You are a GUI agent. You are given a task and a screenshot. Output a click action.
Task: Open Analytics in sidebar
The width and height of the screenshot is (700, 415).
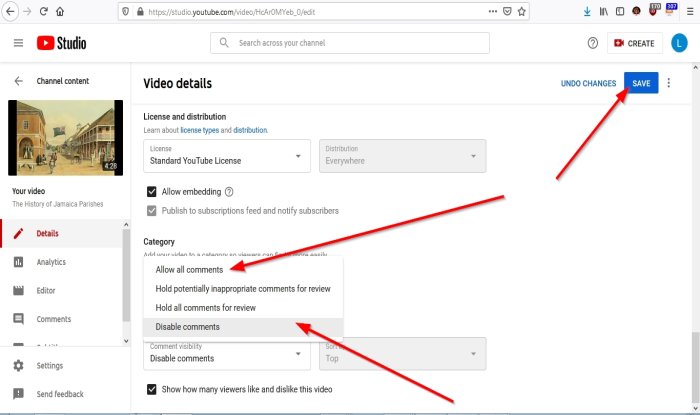[x=62, y=262]
